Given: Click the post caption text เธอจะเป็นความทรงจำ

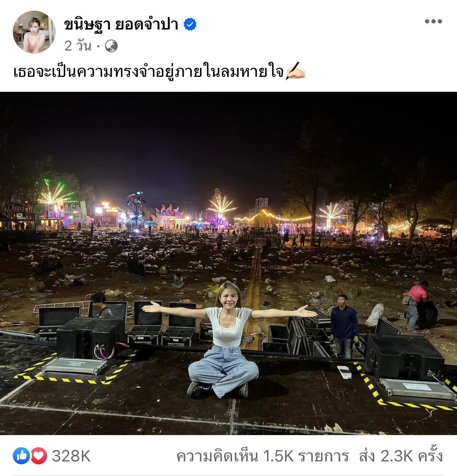Looking at the screenshot, I should point(149,72).
